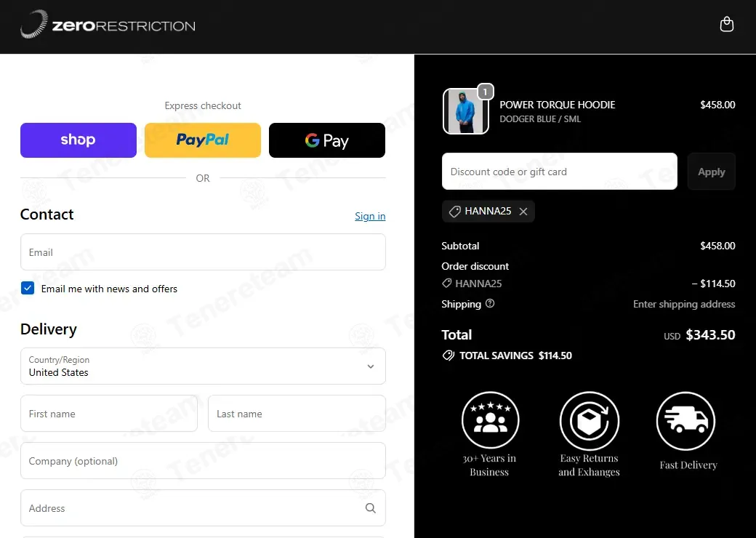Image resolution: width=756 pixels, height=538 pixels.
Task: Click the address search magnifier icon
Action: click(x=370, y=508)
